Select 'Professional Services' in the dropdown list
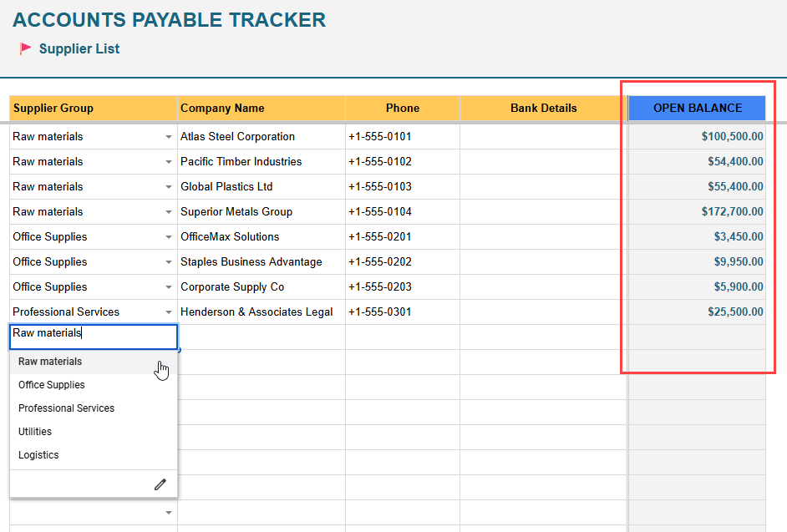The width and height of the screenshot is (787, 532). click(x=66, y=408)
